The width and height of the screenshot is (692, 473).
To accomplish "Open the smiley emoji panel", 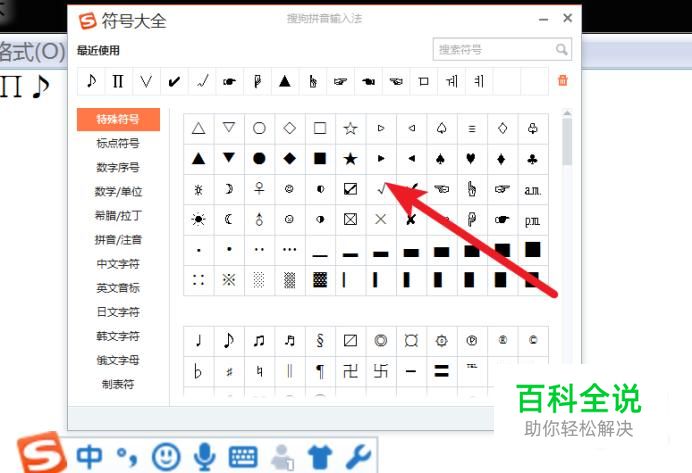I will [166, 457].
